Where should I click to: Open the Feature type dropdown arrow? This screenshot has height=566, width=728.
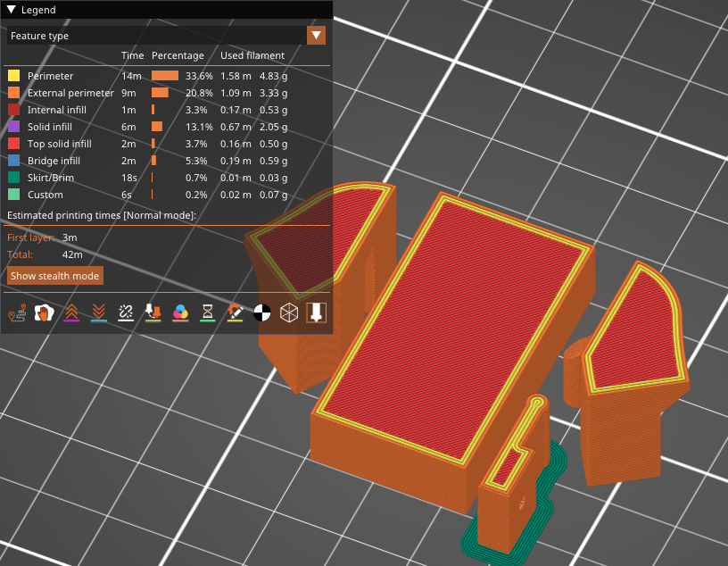pyautogui.click(x=316, y=36)
